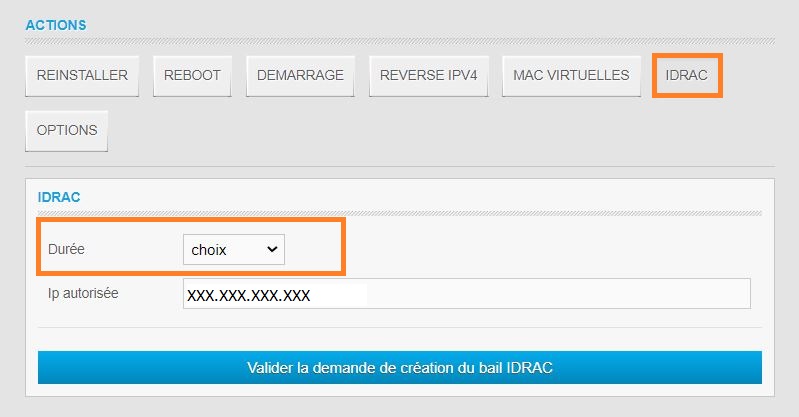The width and height of the screenshot is (799, 417).
Task: Open the DEMARRAGE action
Action: click(x=300, y=75)
